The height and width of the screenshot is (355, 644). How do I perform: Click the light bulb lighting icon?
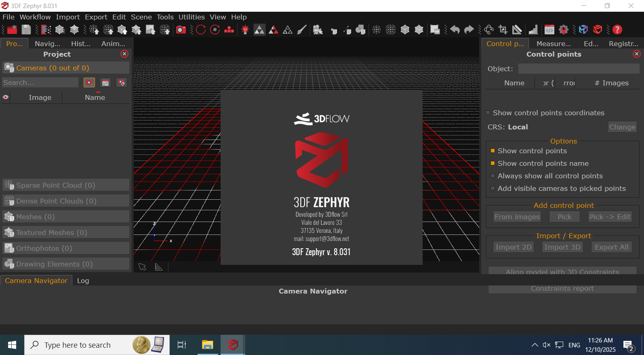245,30
